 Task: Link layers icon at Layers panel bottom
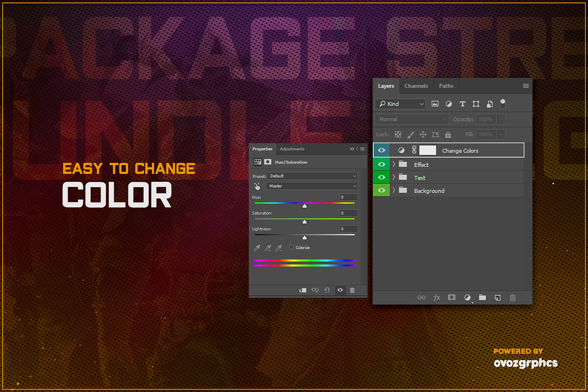point(421,297)
